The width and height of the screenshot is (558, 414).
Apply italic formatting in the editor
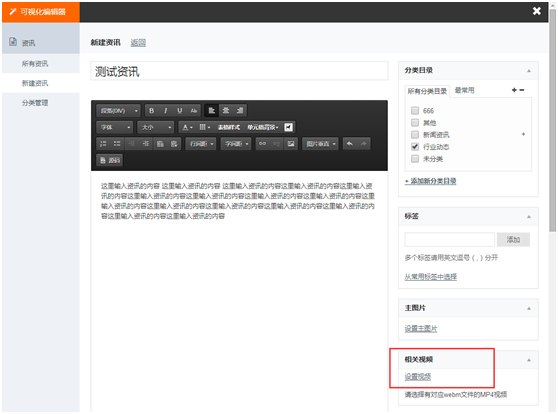pyautogui.click(x=165, y=111)
